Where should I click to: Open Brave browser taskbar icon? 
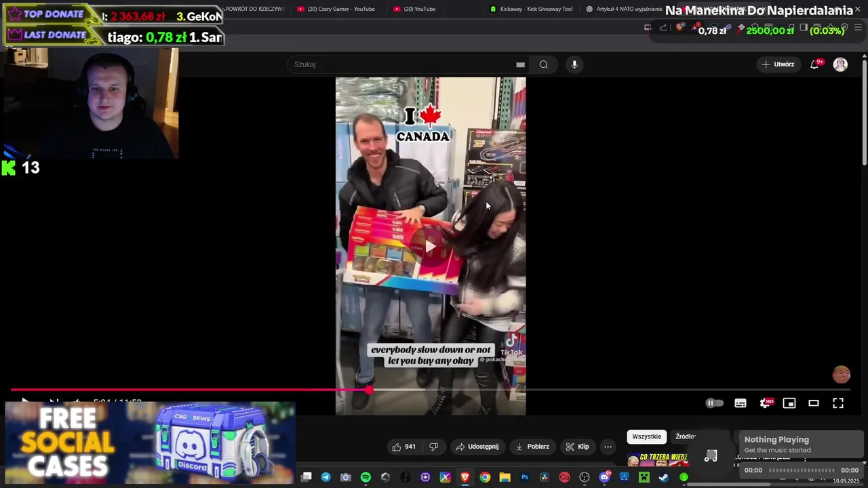pyautogui.click(x=465, y=477)
